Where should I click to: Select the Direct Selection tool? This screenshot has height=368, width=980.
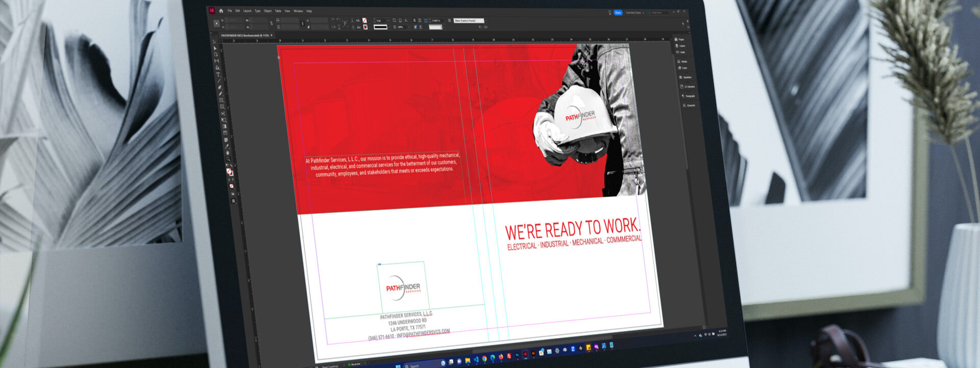(x=215, y=48)
